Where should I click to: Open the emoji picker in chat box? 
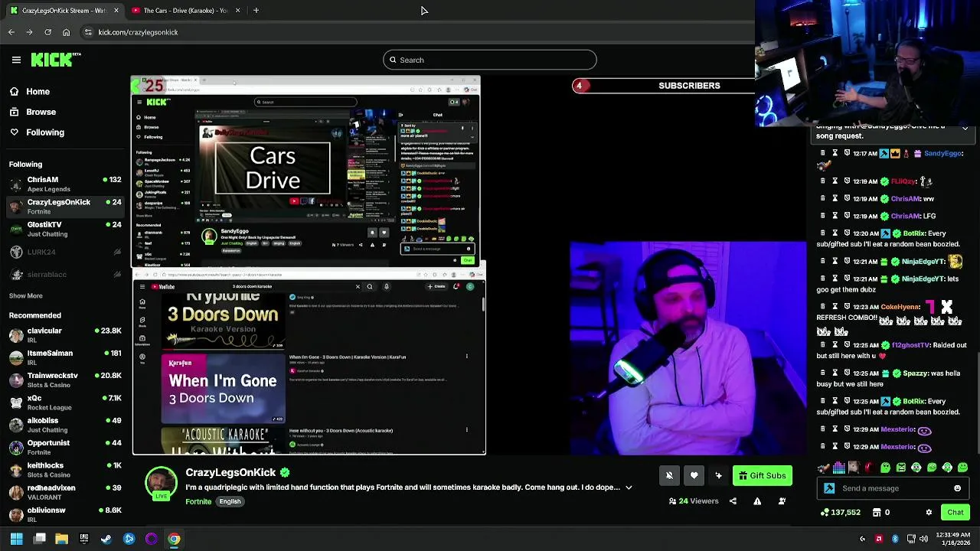point(957,488)
